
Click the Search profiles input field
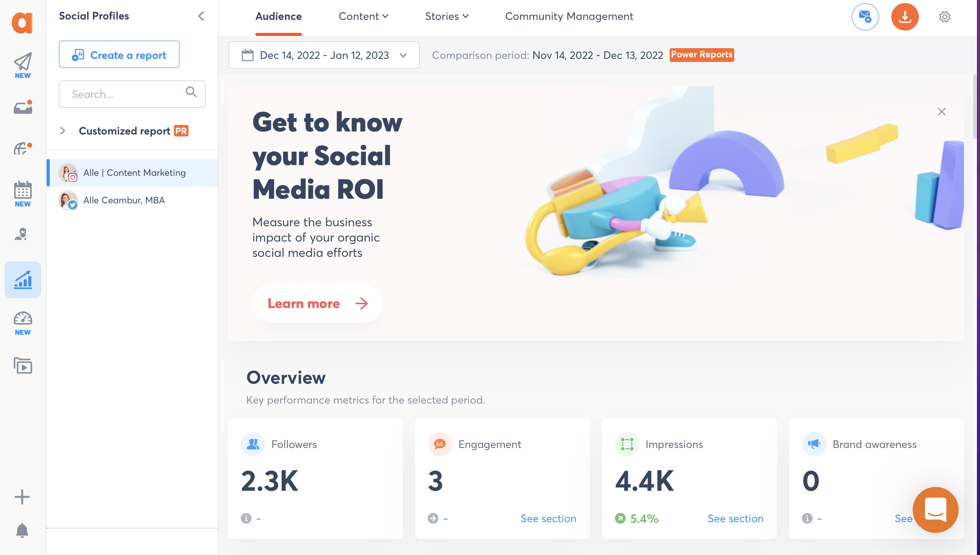click(133, 94)
